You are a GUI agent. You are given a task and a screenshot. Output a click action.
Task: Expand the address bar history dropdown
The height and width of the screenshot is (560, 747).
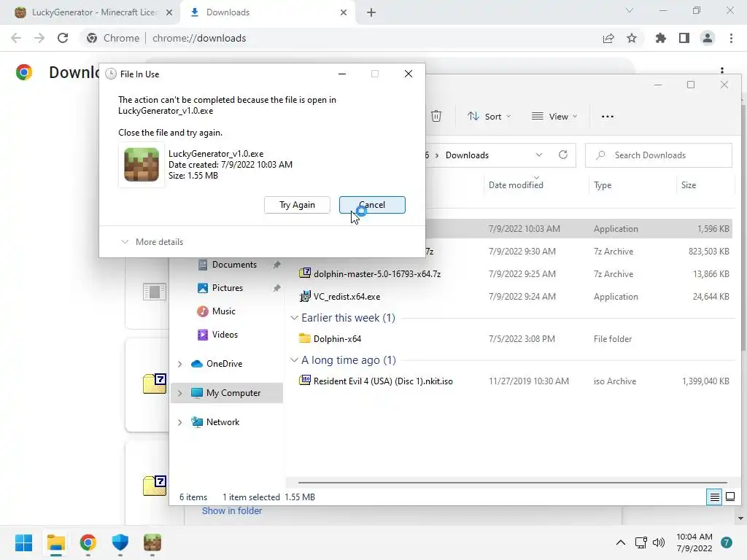pos(539,155)
